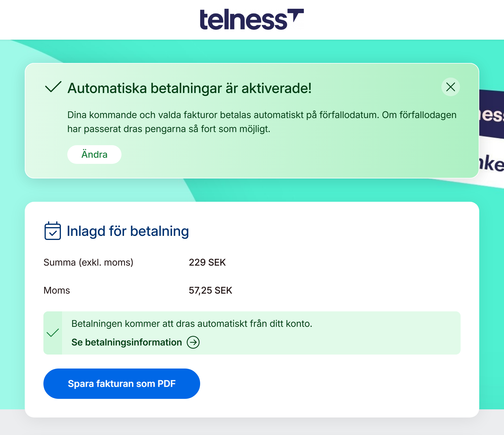The width and height of the screenshot is (504, 435).
Task: Dismiss the automatic payments banner
Action: tap(451, 87)
